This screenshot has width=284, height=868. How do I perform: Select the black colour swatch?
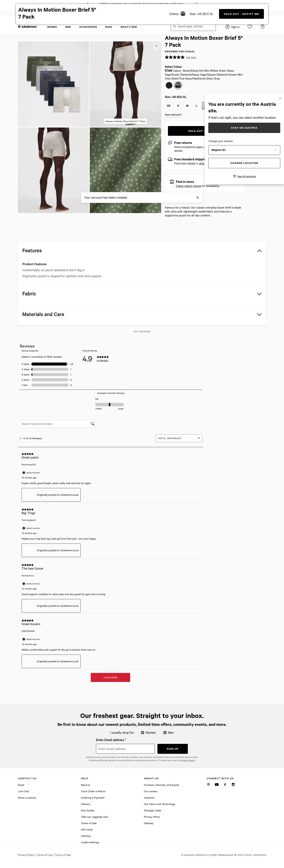[x=169, y=85]
